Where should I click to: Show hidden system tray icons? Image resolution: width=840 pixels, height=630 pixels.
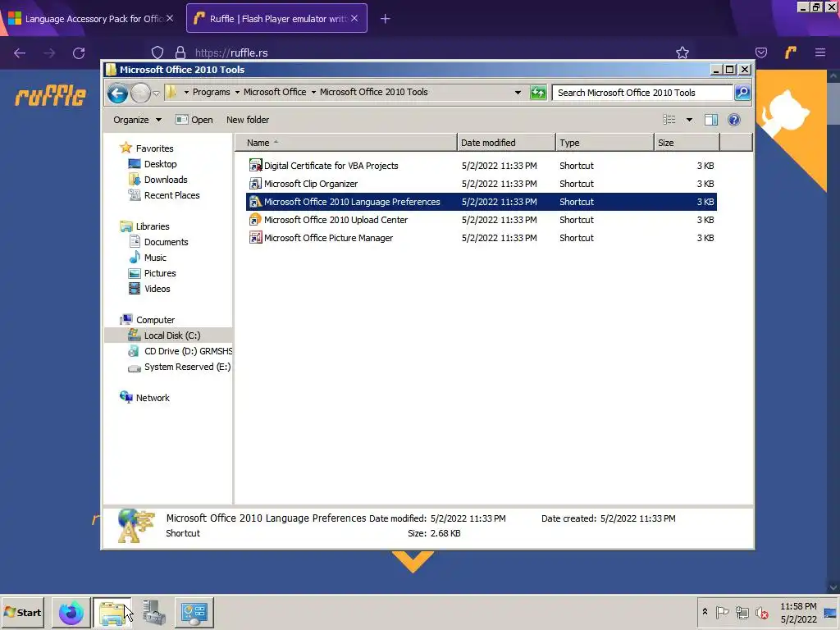705,612
